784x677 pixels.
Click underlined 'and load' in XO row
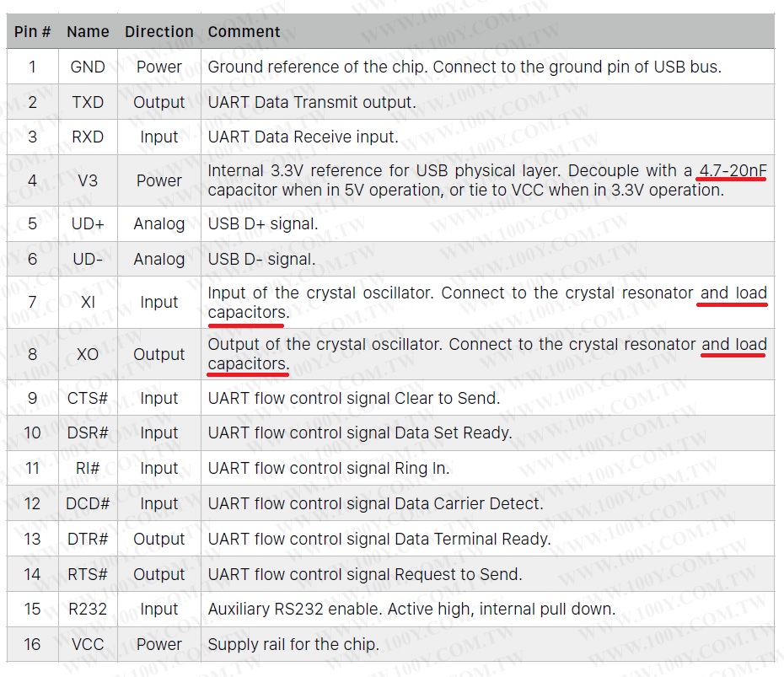point(734,344)
